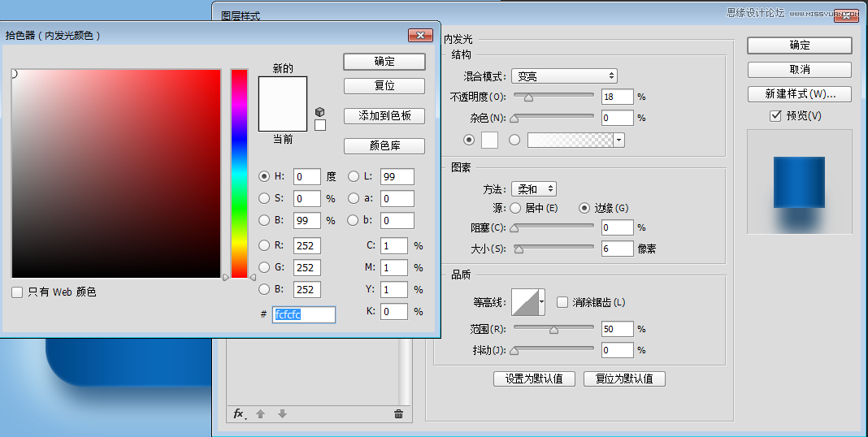This screenshot has height=437, width=868.
Task: Click the out-of-gamut warning cube icon
Action: [x=319, y=112]
